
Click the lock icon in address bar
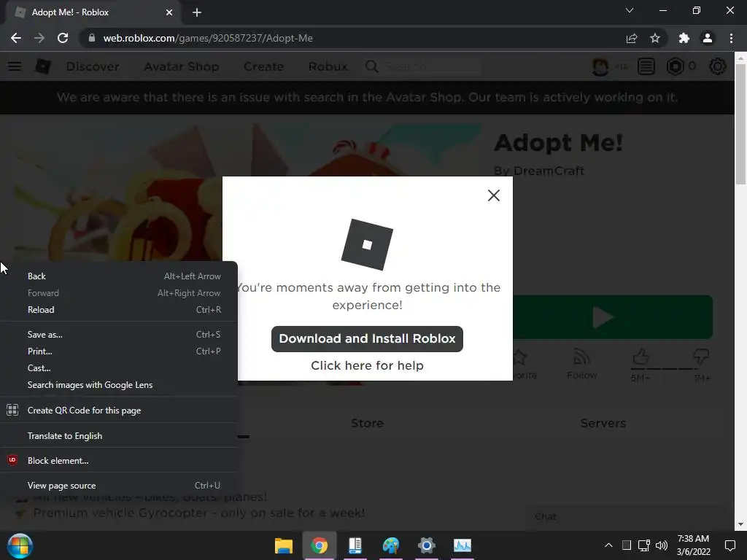click(x=92, y=38)
